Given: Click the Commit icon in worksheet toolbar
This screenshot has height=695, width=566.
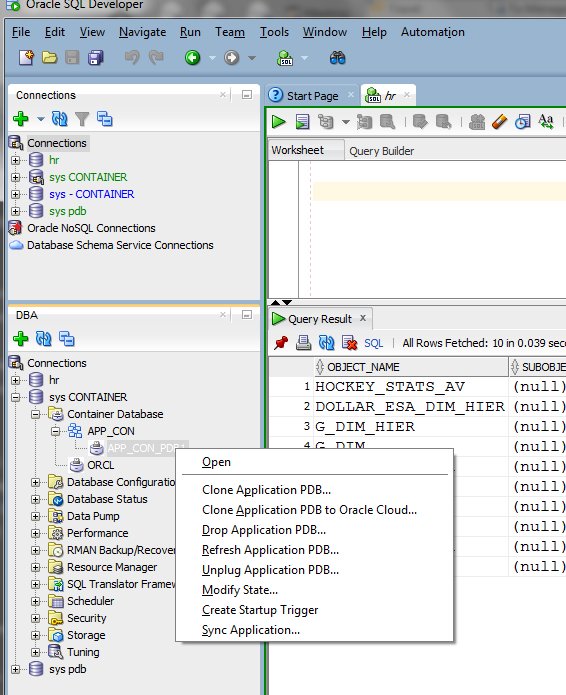Looking at the screenshot, I should coord(420,121).
